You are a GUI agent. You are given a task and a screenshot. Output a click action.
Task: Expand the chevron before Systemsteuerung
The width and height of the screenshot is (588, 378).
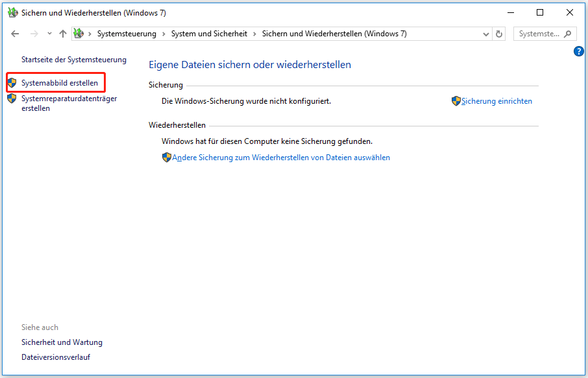pos(90,34)
